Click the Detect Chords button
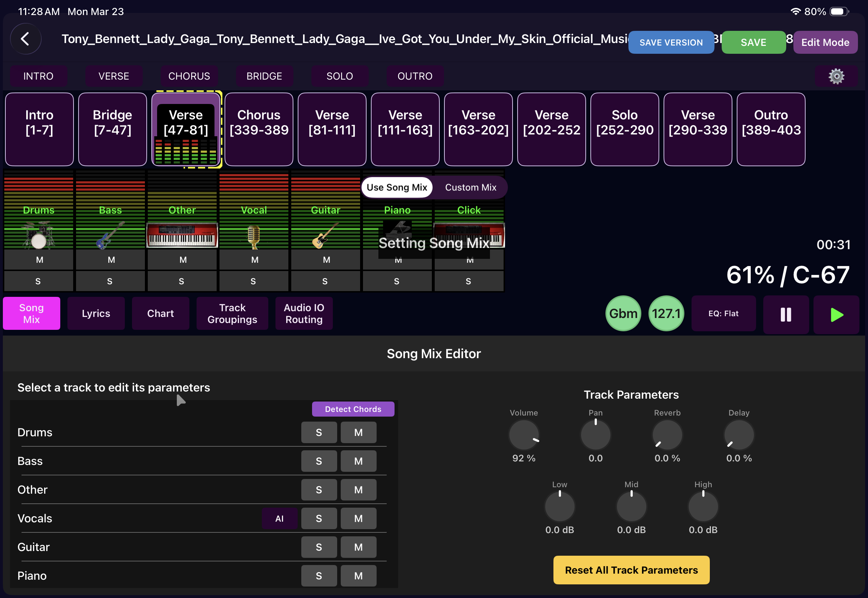 (x=353, y=409)
